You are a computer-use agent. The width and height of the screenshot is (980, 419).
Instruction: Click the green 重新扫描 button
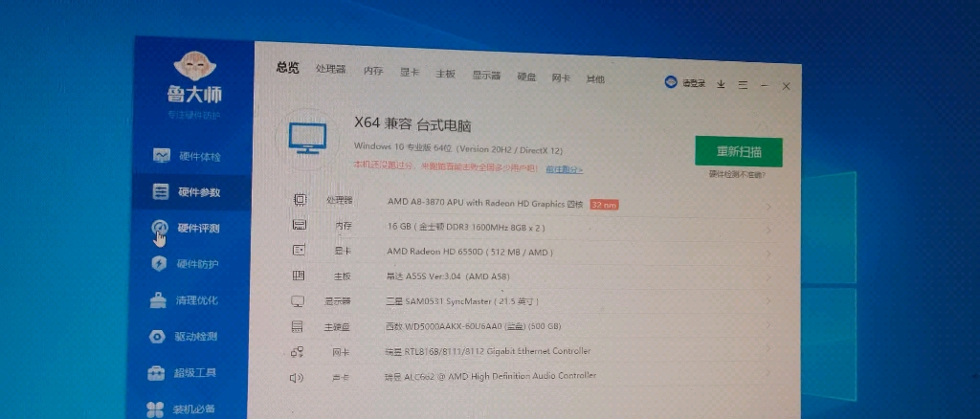pyautogui.click(x=739, y=152)
